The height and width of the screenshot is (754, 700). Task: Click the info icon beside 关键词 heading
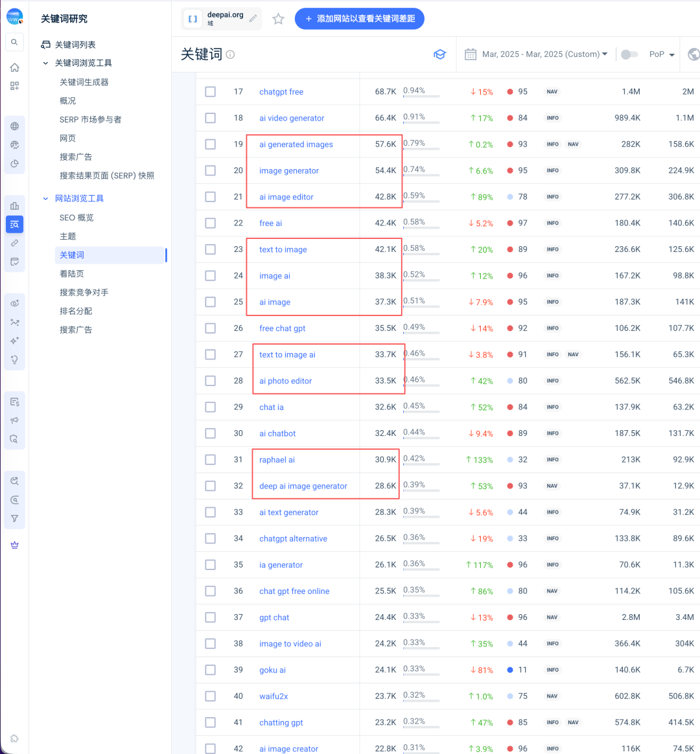pyautogui.click(x=231, y=54)
